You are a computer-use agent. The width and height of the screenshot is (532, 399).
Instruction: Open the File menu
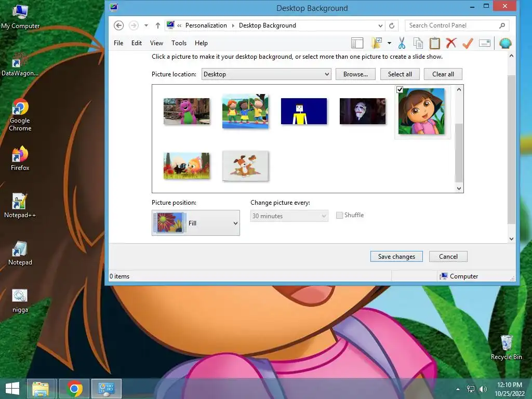pyautogui.click(x=118, y=43)
